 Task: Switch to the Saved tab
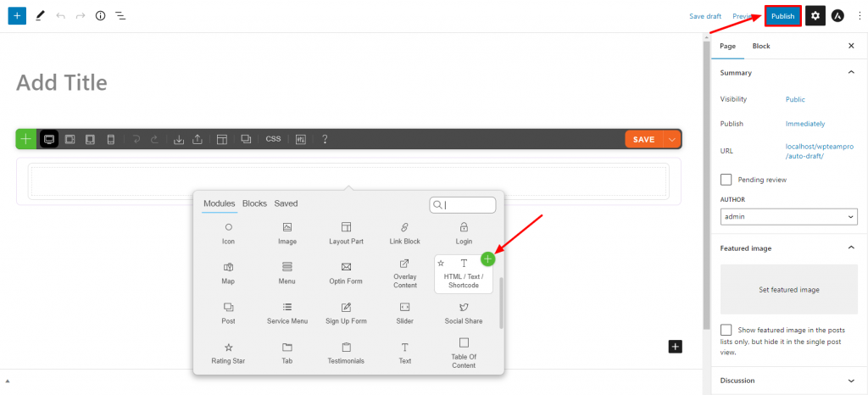(287, 203)
